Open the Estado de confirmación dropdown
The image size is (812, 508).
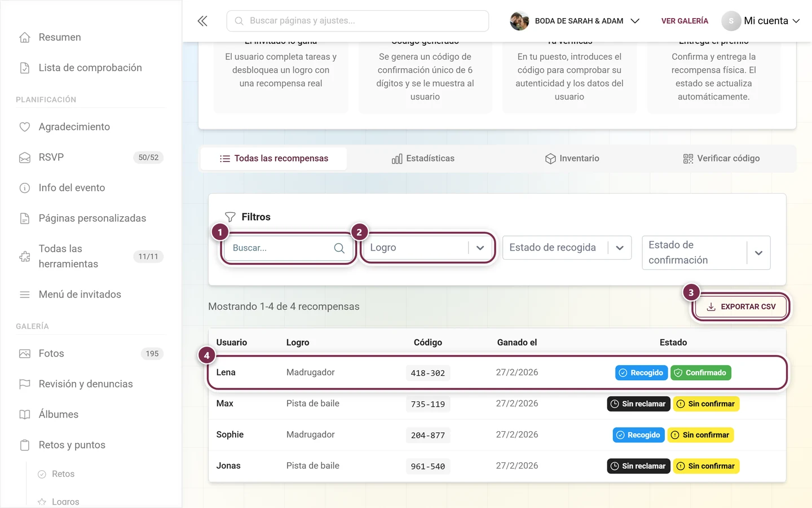coord(706,252)
